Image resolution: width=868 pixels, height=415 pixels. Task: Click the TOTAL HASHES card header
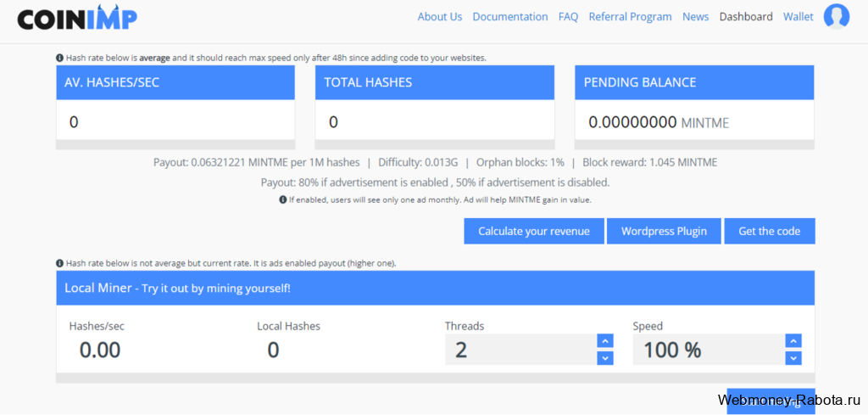pyautogui.click(x=435, y=82)
